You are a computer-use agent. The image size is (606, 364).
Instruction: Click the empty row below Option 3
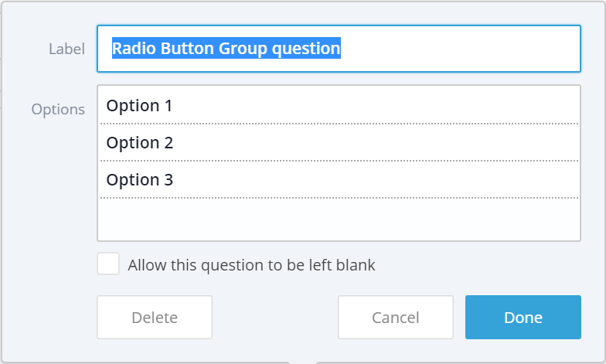point(339,218)
